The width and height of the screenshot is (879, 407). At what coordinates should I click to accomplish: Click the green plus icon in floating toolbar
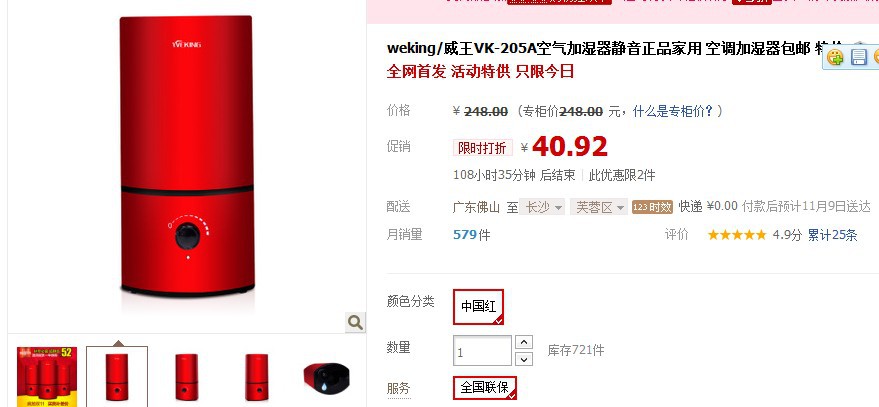835,57
